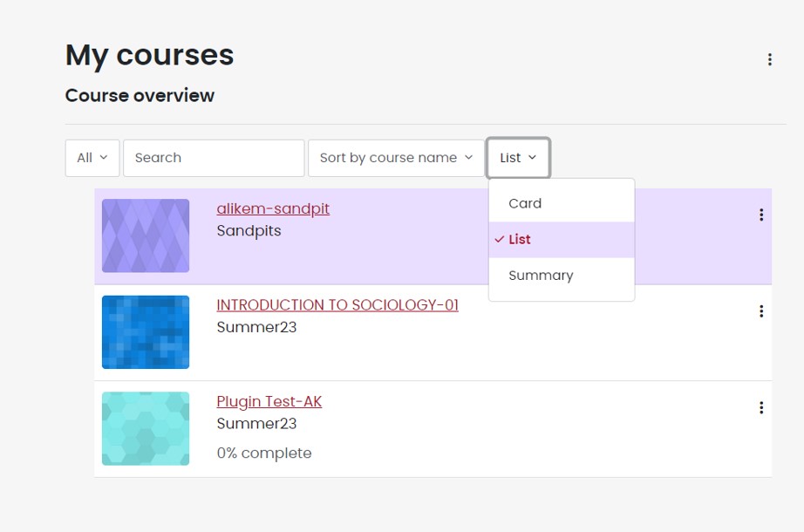Open the Plugin Test-AK course
Image resolution: width=804 pixels, height=532 pixels.
click(x=269, y=401)
